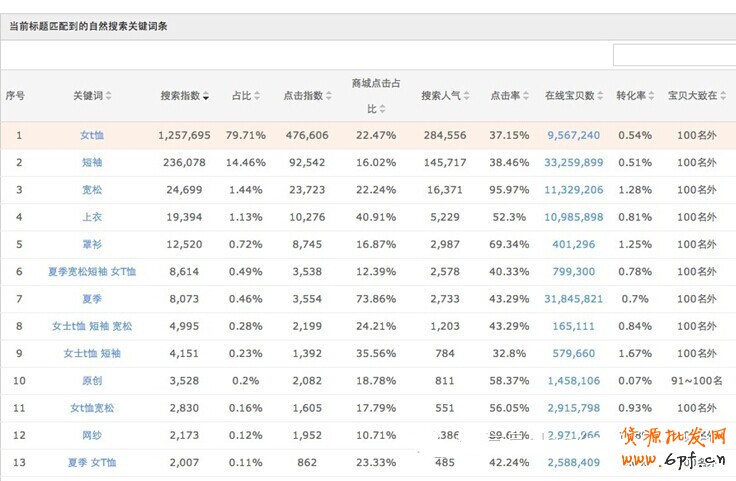This screenshot has width=736, height=481.
Task: Click the 原创 keyword link
Action: tap(92, 381)
